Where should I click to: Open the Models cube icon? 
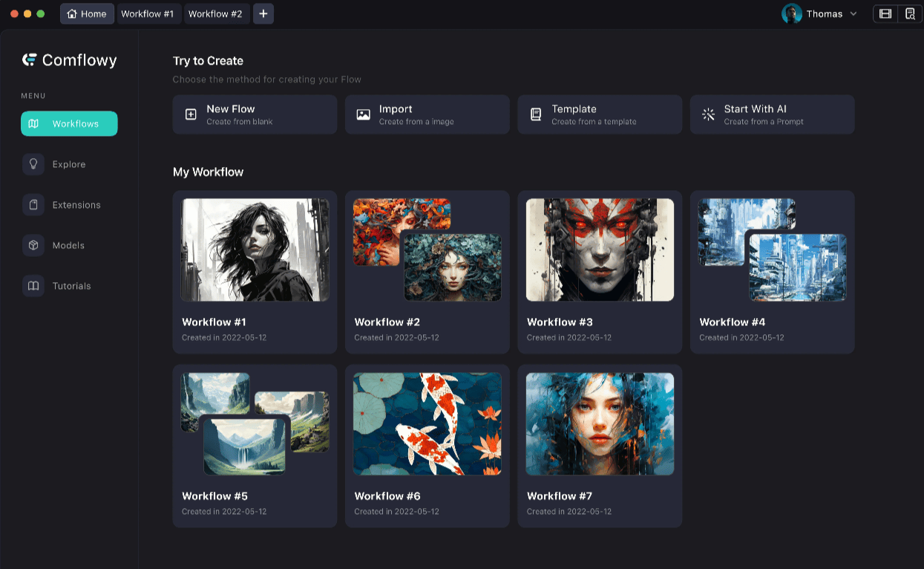33,245
